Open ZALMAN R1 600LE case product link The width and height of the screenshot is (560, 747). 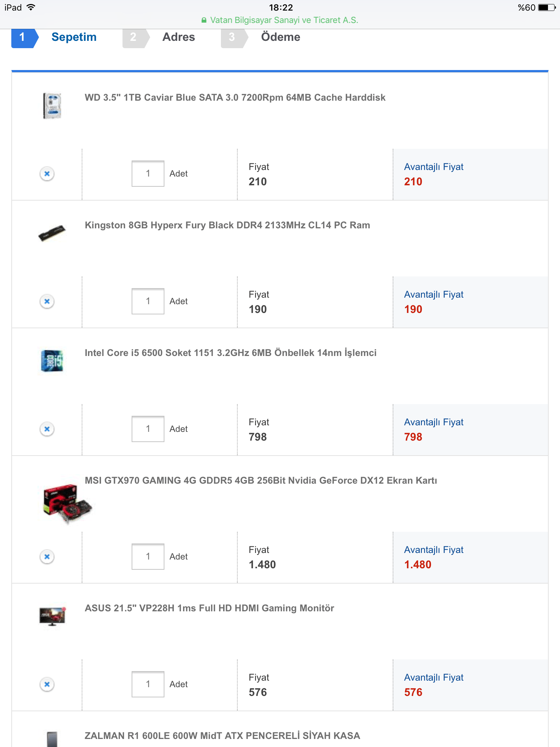point(222,736)
